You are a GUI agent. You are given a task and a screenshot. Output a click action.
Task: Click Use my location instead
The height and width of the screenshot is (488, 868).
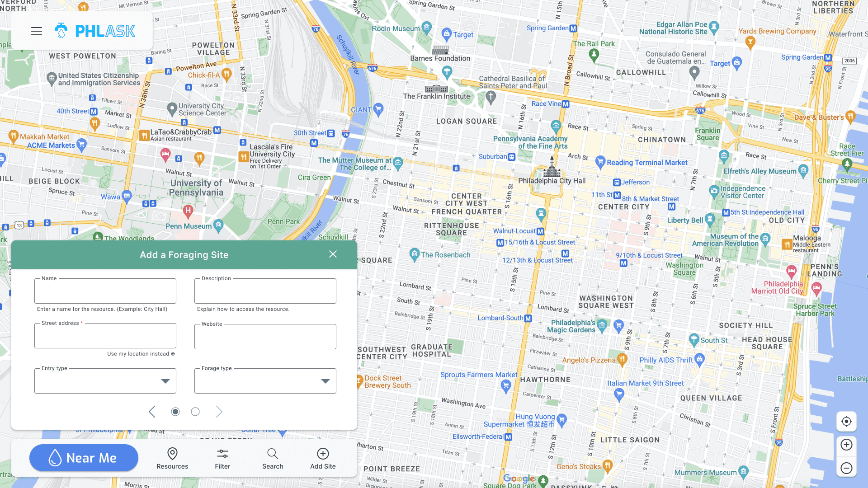click(x=141, y=354)
